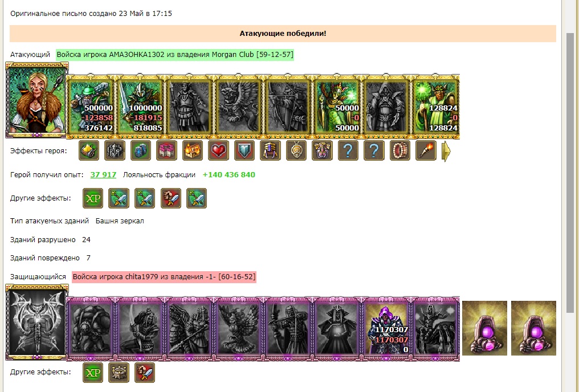Click defender's XP effect icon
The width and height of the screenshot is (579, 392).
coord(93,373)
